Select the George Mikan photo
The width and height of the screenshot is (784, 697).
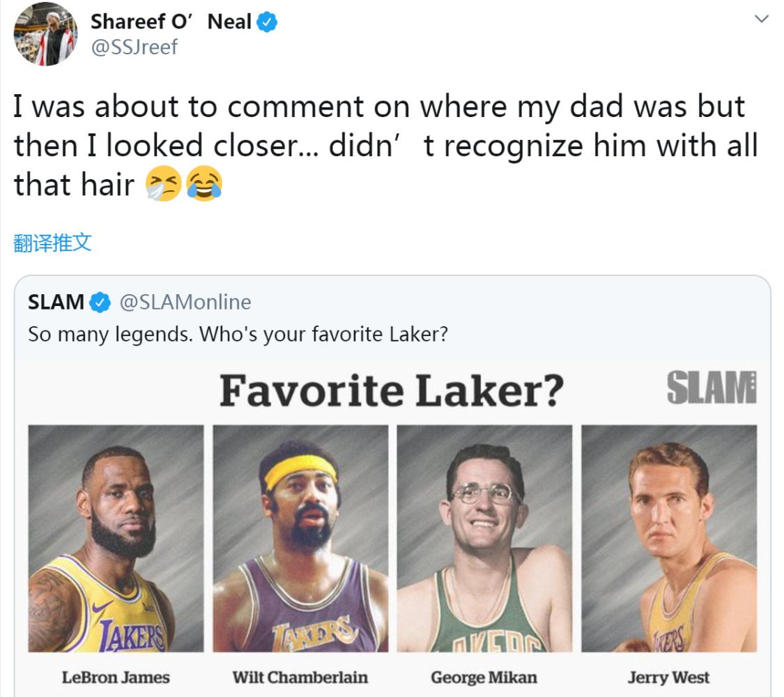tap(484, 539)
